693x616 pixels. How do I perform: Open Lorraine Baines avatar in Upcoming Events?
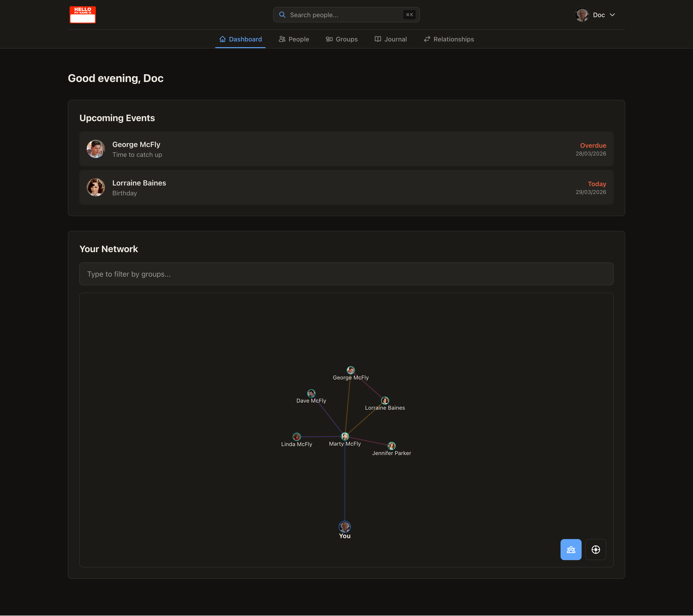(x=96, y=187)
